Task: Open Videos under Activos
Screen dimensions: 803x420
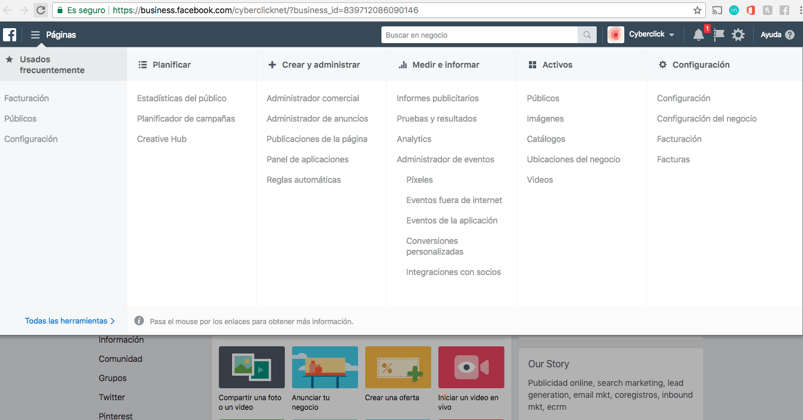Action: pyautogui.click(x=540, y=180)
